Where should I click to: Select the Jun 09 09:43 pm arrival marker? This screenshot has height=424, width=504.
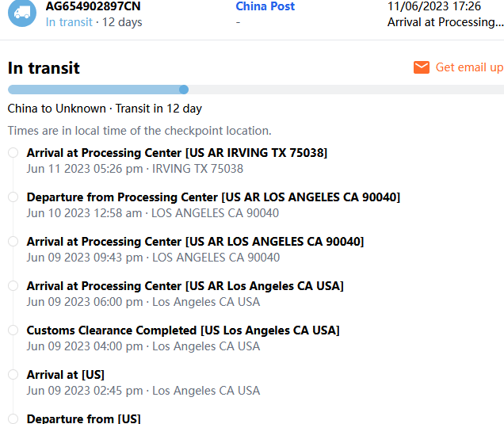[13, 242]
